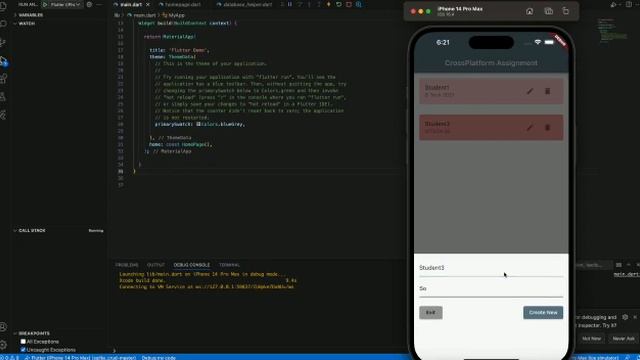Focus the second text field in app
The image size is (640, 360).
pyautogui.click(x=491, y=289)
